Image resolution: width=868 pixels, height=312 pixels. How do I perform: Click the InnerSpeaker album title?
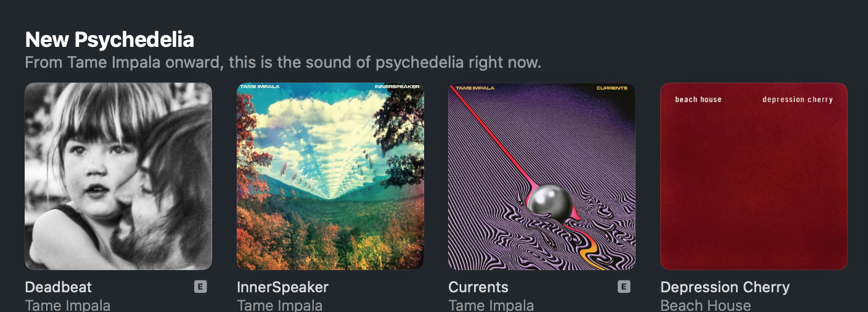(x=283, y=287)
